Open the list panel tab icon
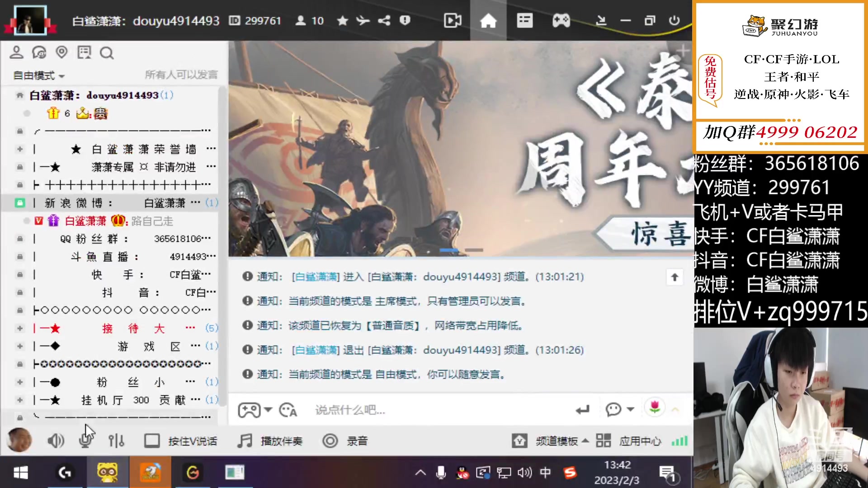 tap(524, 20)
